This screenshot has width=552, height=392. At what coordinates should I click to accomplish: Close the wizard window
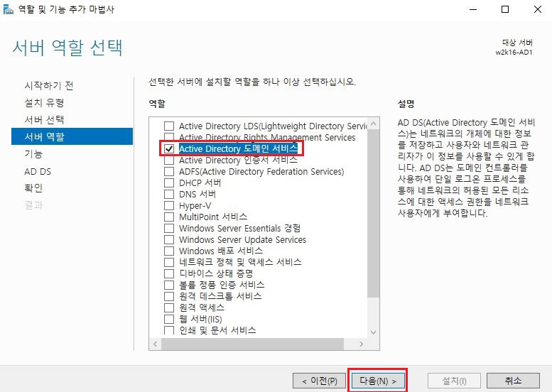[x=538, y=9]
